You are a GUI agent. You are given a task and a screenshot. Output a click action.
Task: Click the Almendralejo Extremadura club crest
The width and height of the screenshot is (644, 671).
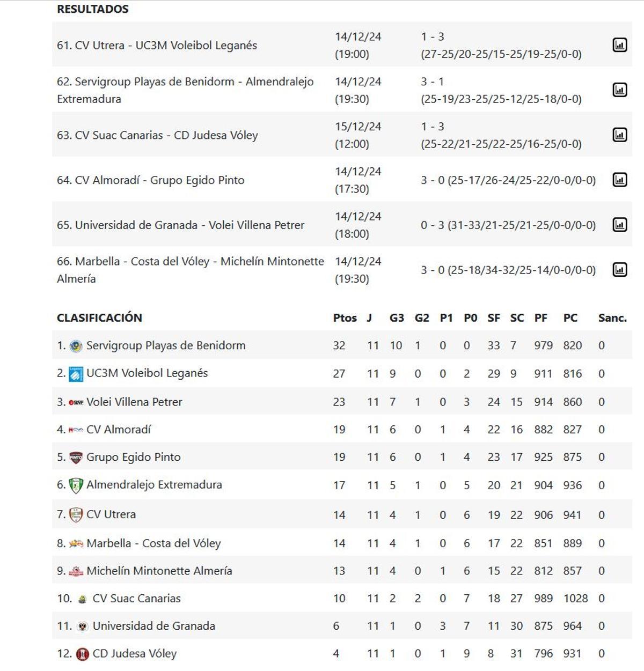coord(74,485)
